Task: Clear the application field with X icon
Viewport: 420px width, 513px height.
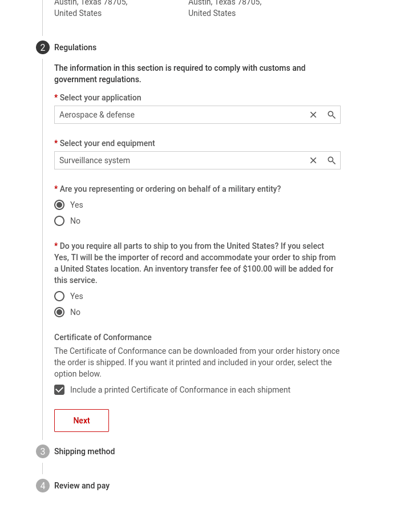Action: click(x=313, y=115)
